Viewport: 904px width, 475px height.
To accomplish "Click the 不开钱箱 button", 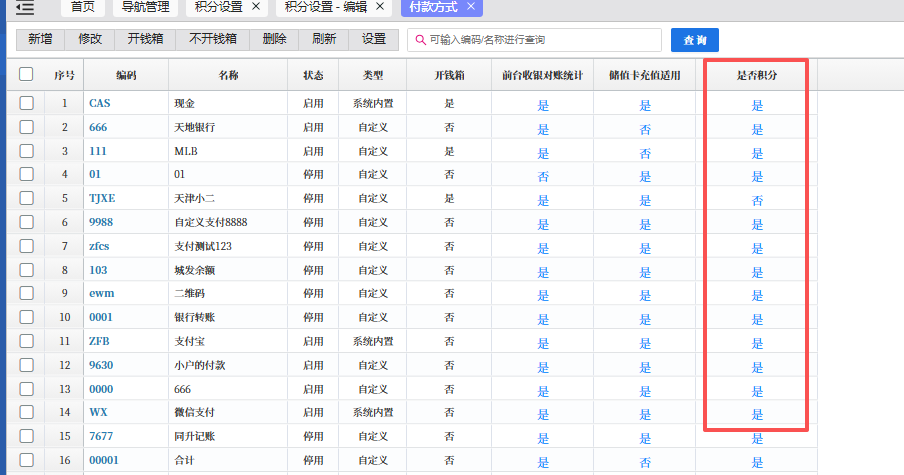I will click(213, 39).
